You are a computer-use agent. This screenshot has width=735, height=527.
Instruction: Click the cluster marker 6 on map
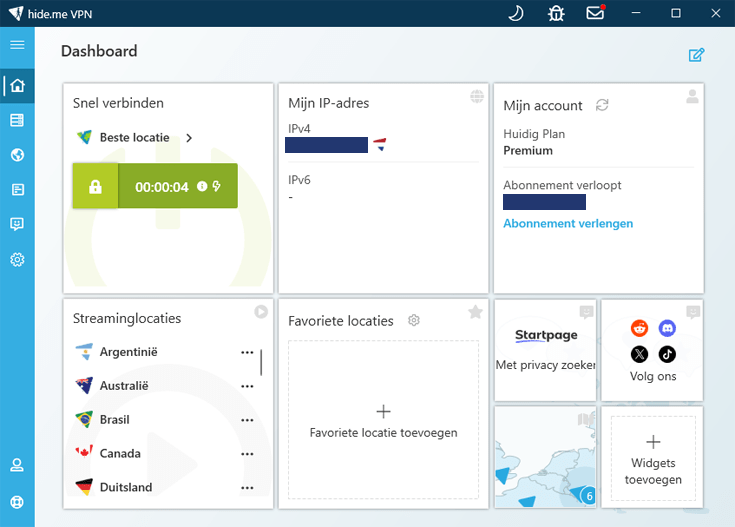589,496
